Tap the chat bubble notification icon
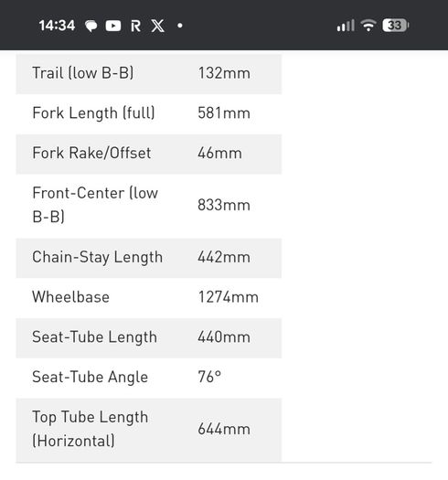This screenshot has width=448, height=480. (x=91, y=26)
